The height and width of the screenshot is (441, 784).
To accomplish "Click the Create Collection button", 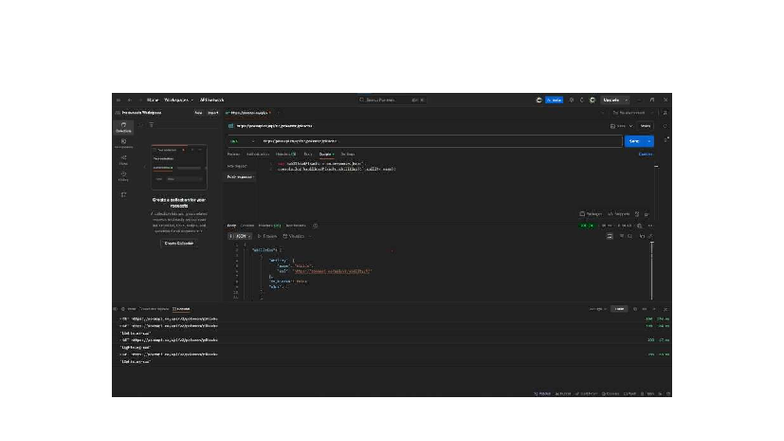I will [x=179, y=244].
